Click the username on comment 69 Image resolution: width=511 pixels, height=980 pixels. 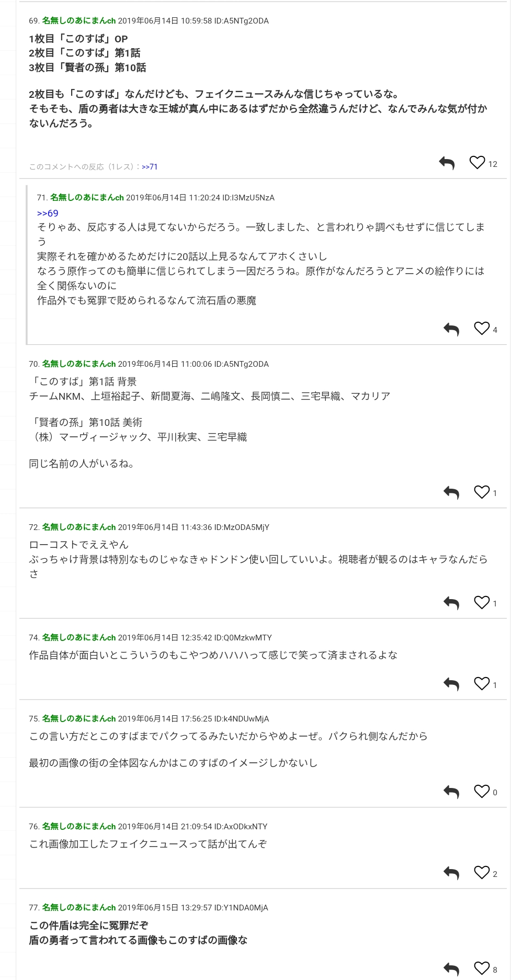pyautogui.click(x=78, y=21)
